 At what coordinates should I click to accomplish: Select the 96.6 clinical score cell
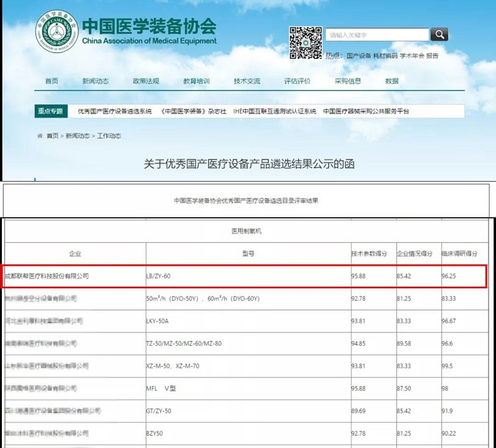[x=464, y=344]
